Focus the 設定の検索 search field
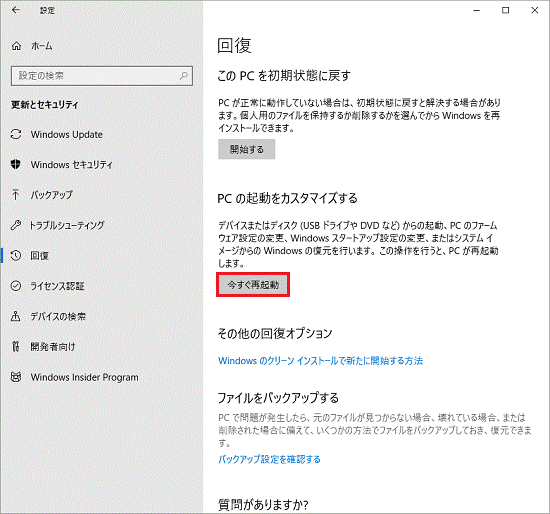550x514 pixels. 102,75
